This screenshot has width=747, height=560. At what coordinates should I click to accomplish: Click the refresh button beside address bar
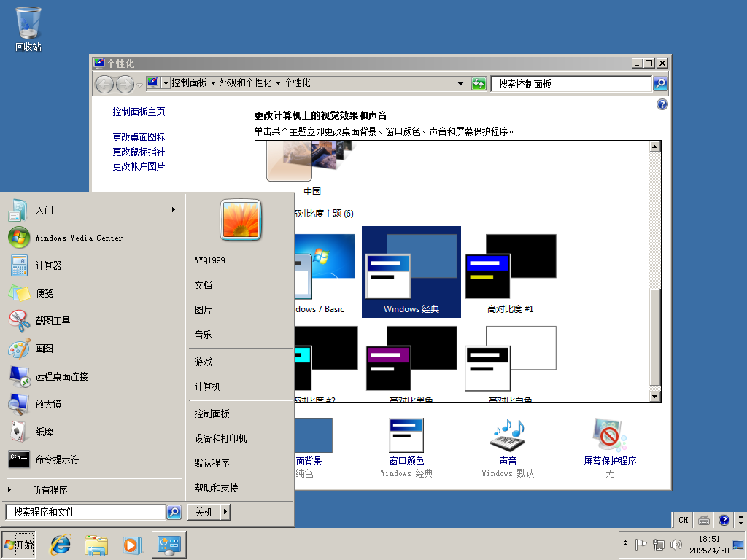479,84
